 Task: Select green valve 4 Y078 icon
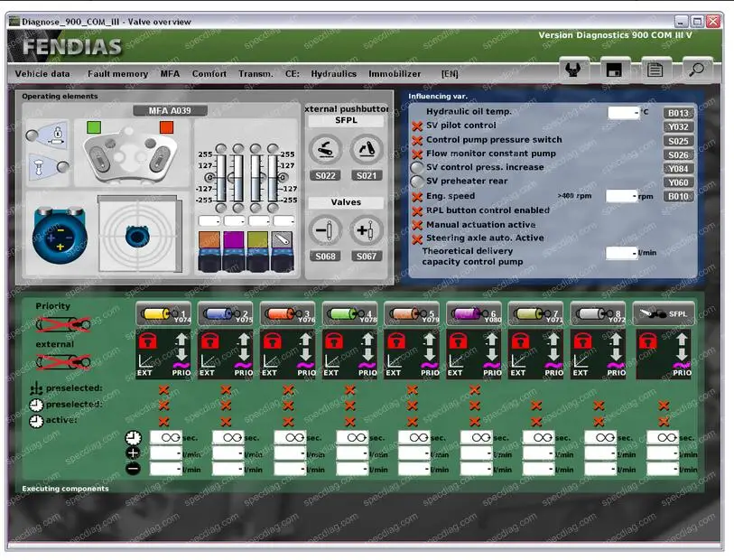tap(349, 314)
